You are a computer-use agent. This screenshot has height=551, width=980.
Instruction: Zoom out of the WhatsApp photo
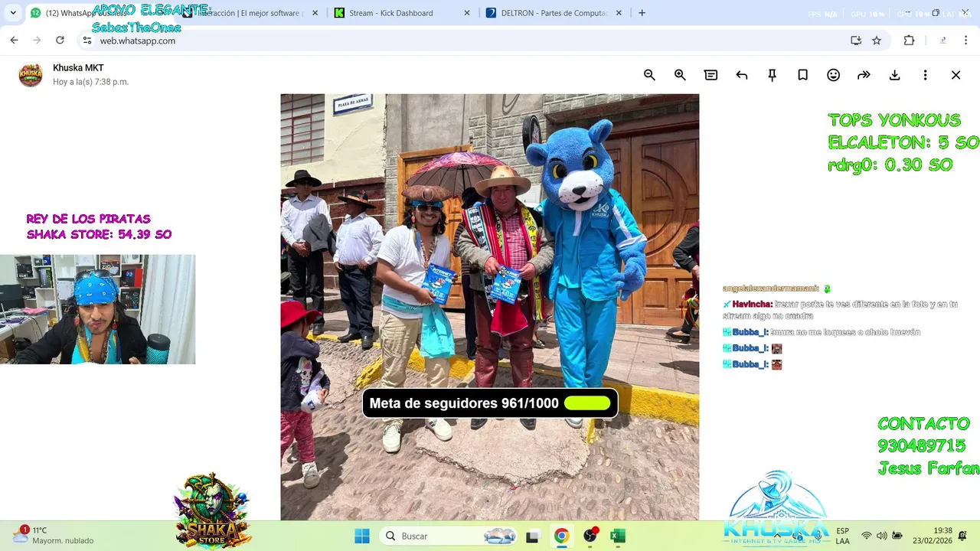[649, 75]
